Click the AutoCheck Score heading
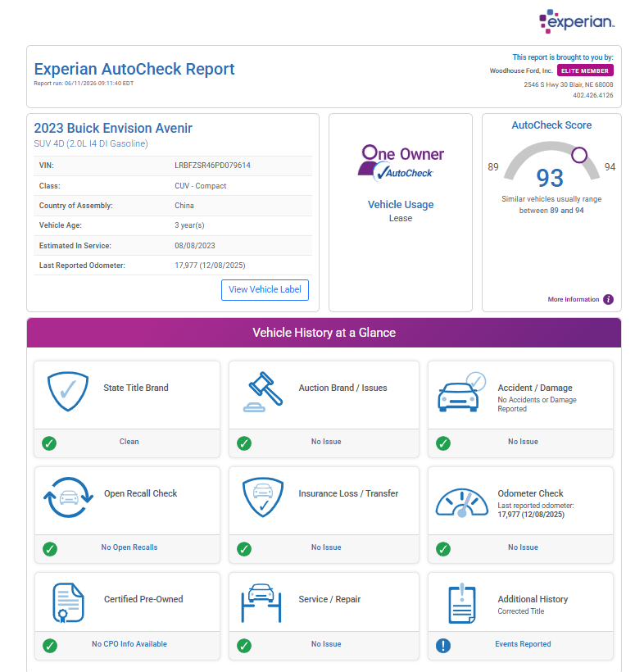 click(x=551, y=125)
